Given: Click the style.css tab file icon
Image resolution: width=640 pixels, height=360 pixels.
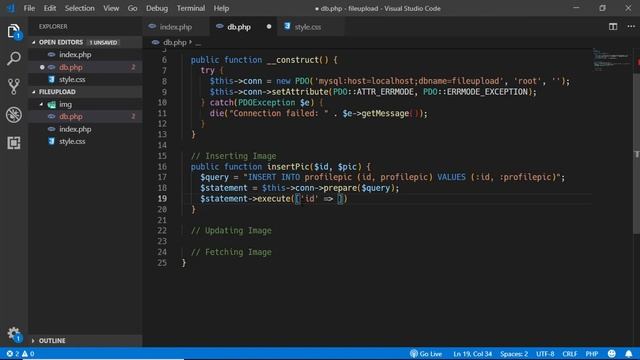Looking at the screenshot, I should coord(287,27).
